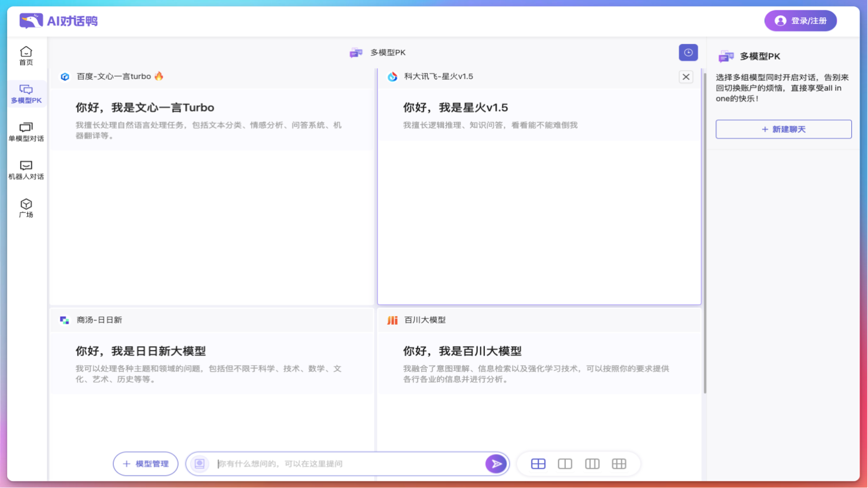This screenshot has height=488, width=868.
Task: Click the 百川大模型 model icon
Action: pos(392,320)
